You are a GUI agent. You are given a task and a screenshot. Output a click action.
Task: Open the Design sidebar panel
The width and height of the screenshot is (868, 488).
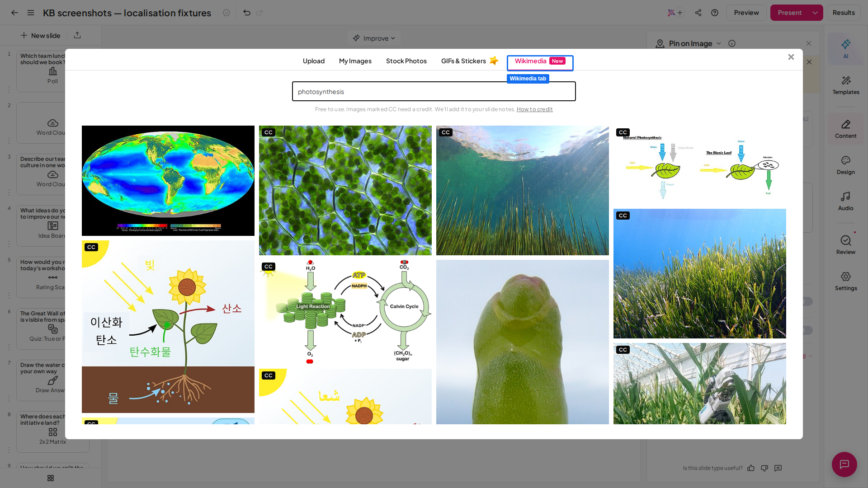[845, 165]
